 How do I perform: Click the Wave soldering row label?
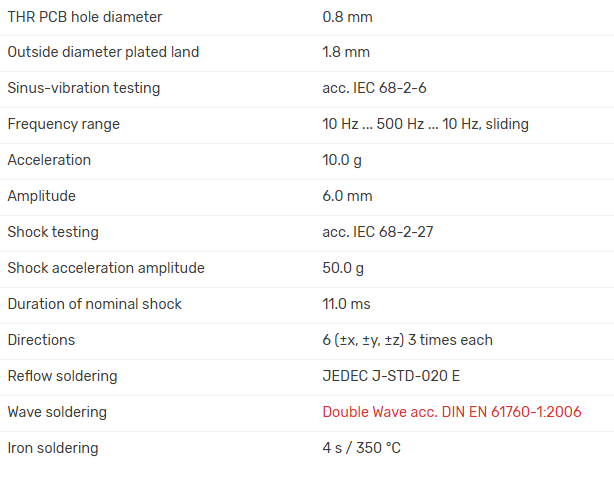click(57, 412)
